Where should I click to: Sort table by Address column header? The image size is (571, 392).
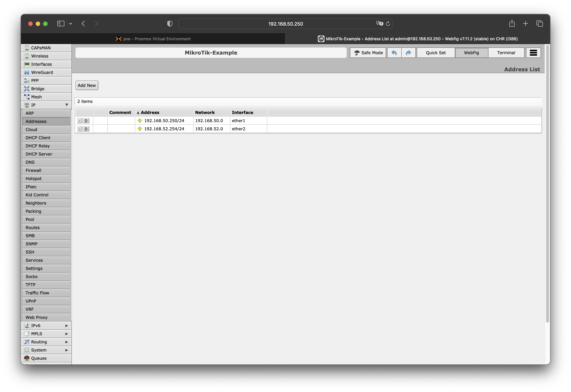[x=150, y=112]
